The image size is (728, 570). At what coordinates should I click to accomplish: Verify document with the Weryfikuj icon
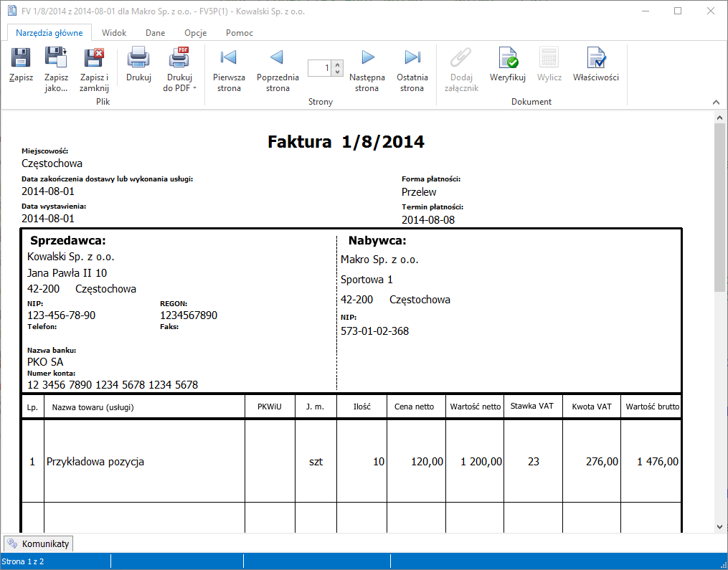[508, 58]
